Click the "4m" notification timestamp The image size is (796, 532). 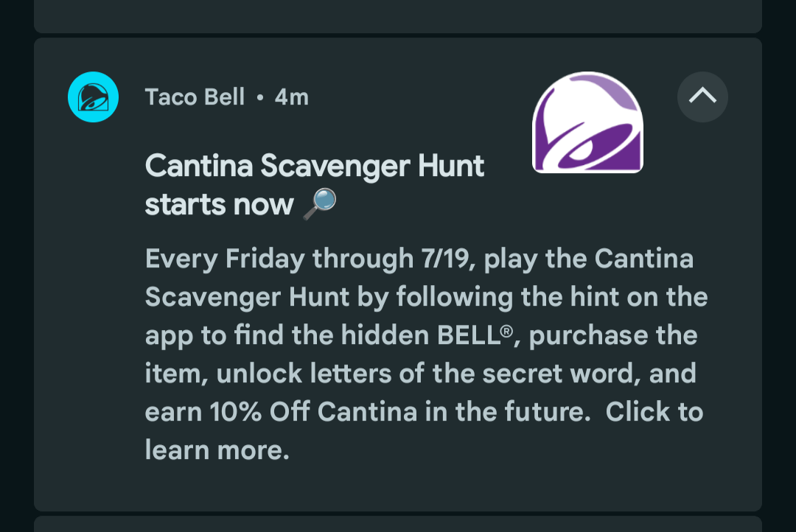[291, 97]
